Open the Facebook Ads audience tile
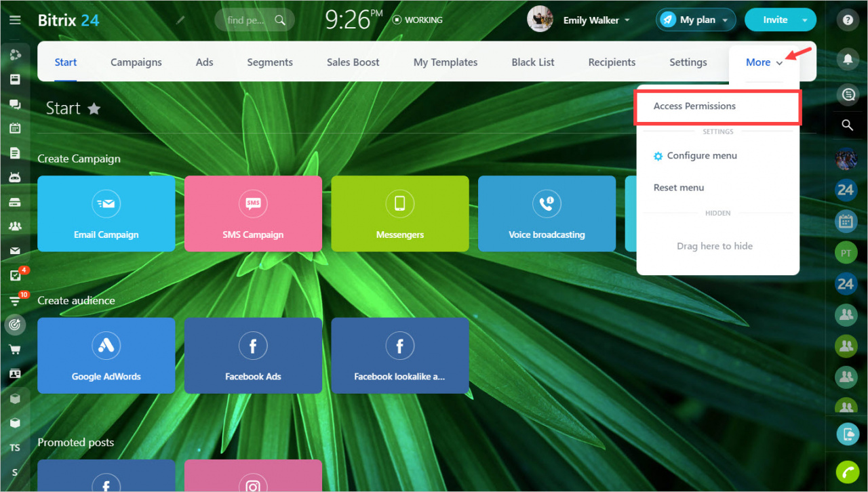 pyautogui.click(x=253, y=356)
